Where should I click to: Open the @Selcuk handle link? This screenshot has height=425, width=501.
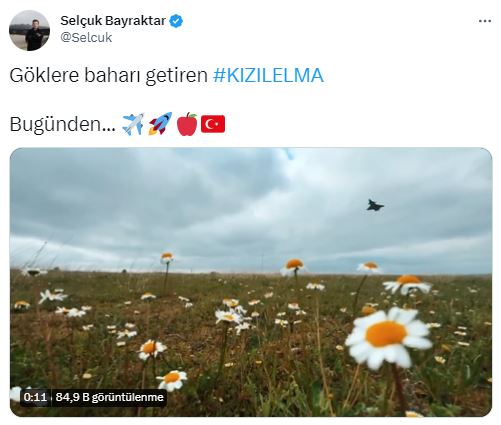tap(86, 37)
